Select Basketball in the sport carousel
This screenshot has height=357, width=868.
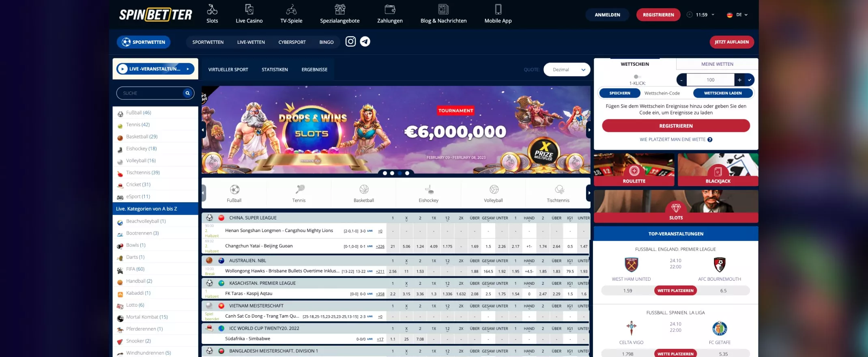tap(364, 193)
